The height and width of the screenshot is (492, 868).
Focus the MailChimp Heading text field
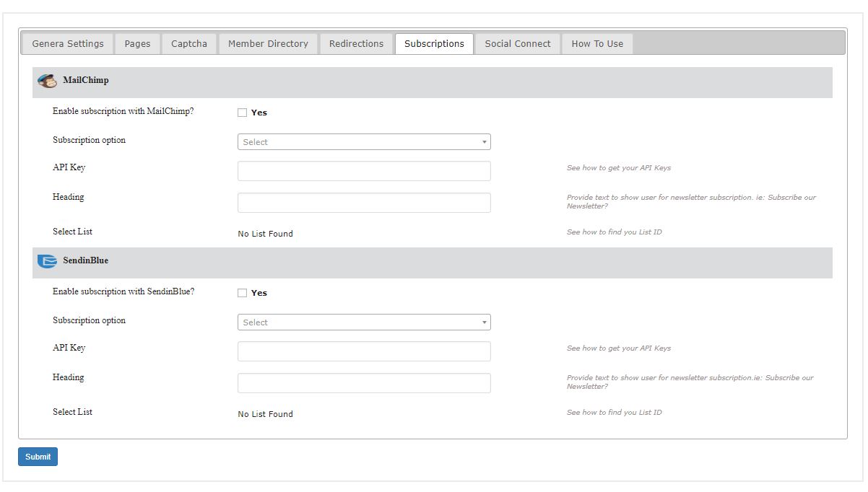coord(364,203)
